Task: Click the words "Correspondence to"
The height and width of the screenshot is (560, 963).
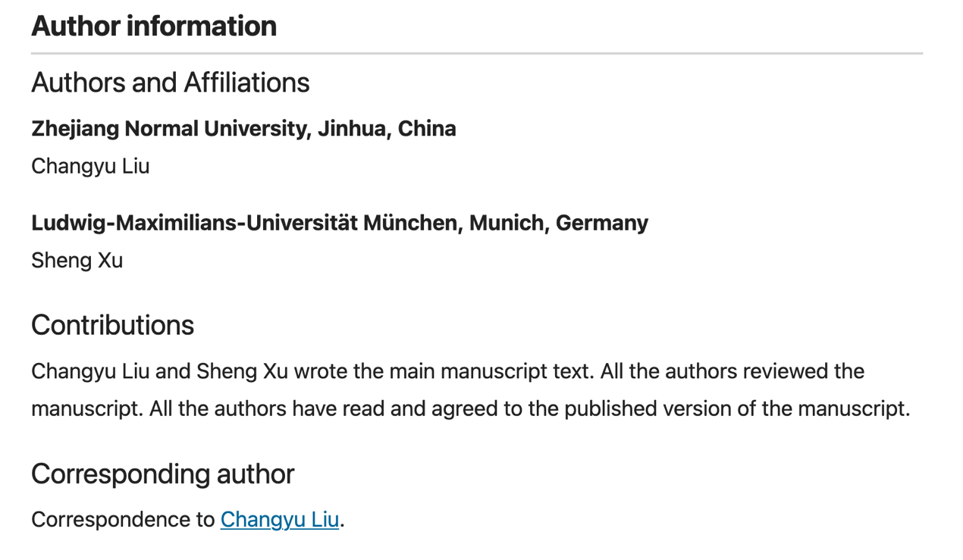Action: 123,520
